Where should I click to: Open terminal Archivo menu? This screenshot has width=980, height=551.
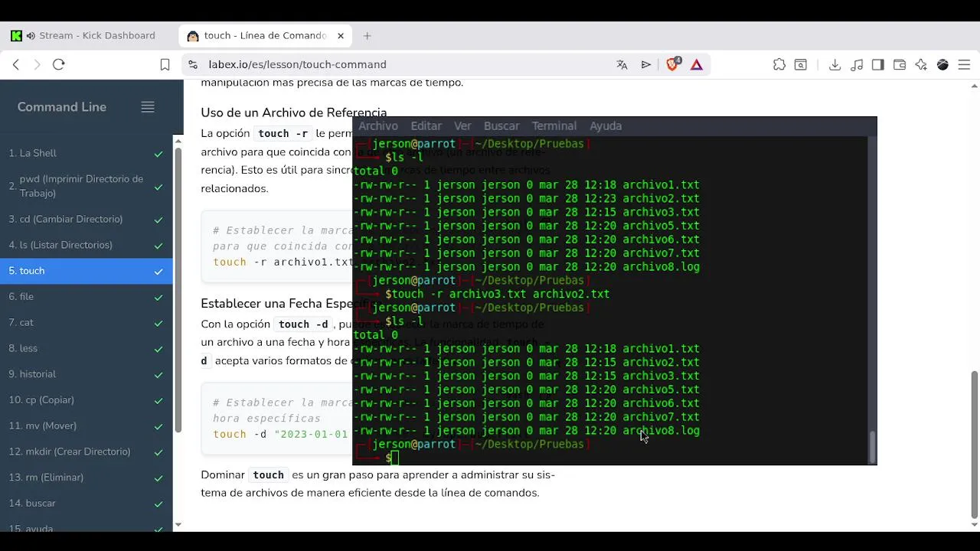coord(378,126)
